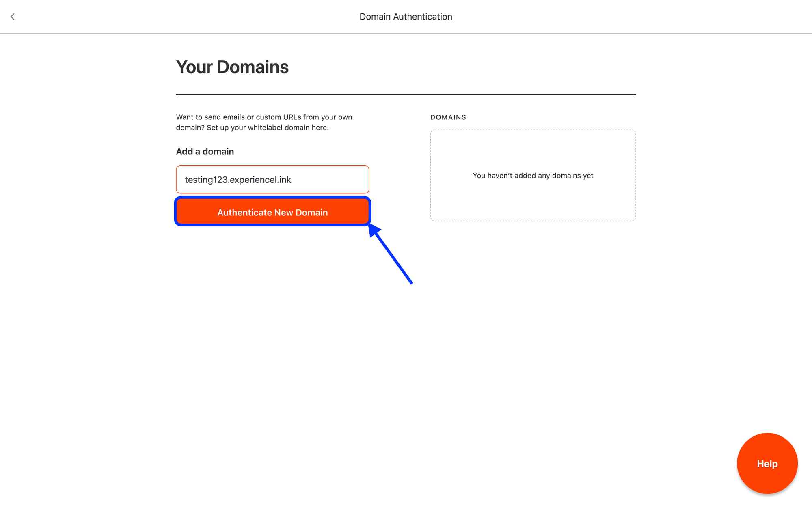812x508 pixels.
Task: Go back using the left chevron icon
Action: coord(13,17)
